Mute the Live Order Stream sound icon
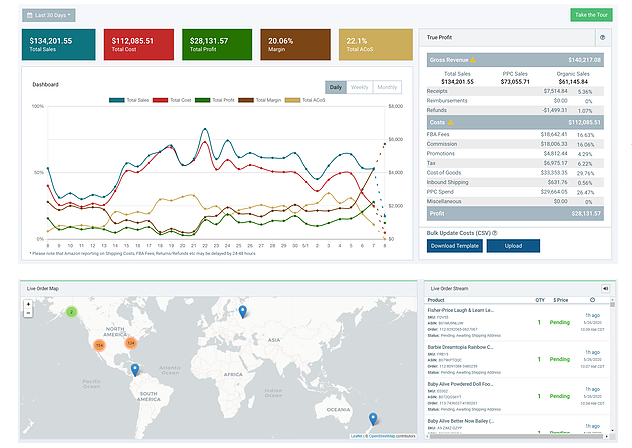 click(x=604, y=288)
